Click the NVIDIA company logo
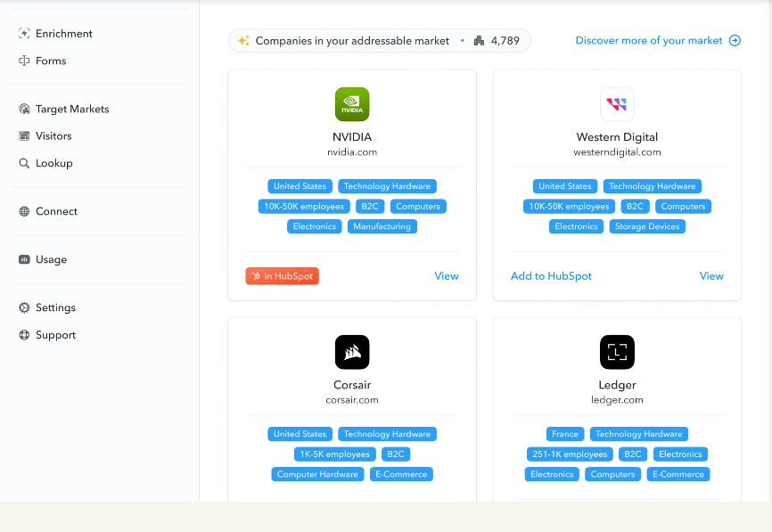This screenshot has width=772, height=532. [352, 104]
